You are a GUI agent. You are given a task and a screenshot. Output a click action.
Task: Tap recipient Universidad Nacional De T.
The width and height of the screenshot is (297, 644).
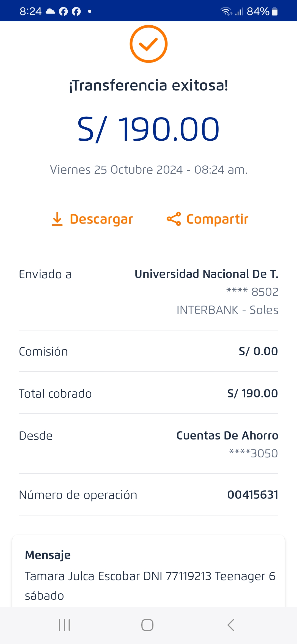click(206, 274)
